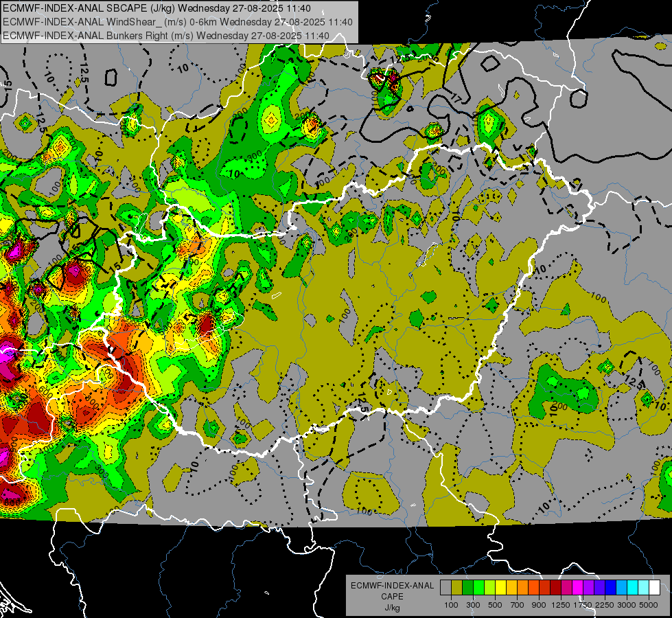The height and width of the screenshot is (618, 672).
Task: Select the 1250 tick label in the CAPE legend
Action: pyautogui.click(x=561, y=605)
